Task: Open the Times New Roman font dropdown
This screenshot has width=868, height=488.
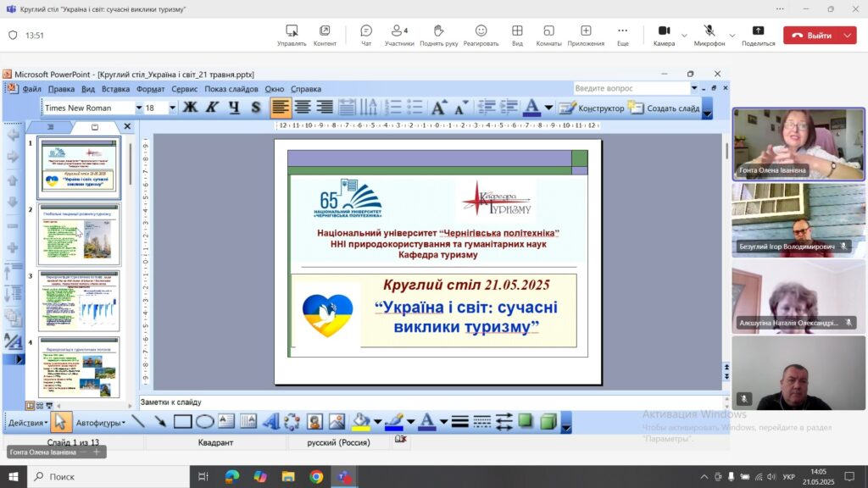Action: (x=138, y=108)
